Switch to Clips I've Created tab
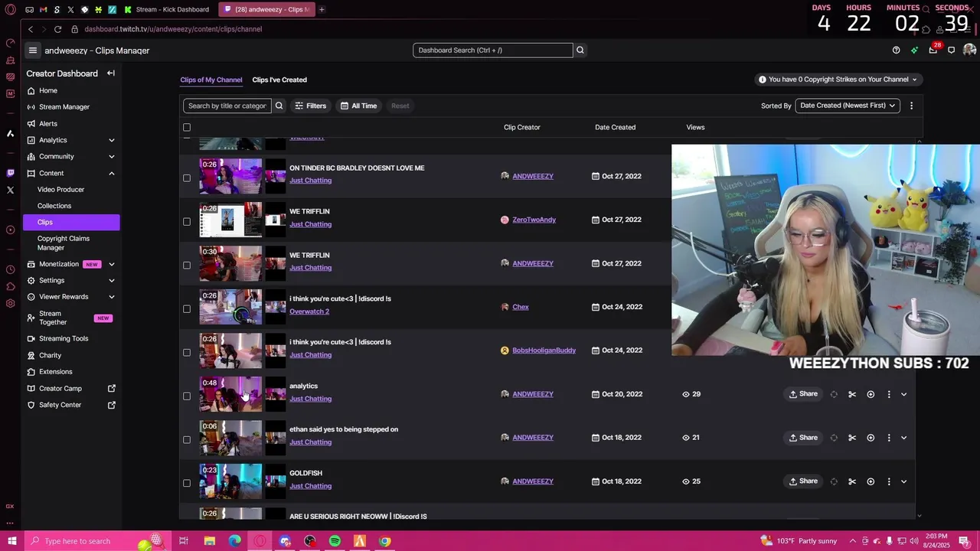 (x=279, y=80)
